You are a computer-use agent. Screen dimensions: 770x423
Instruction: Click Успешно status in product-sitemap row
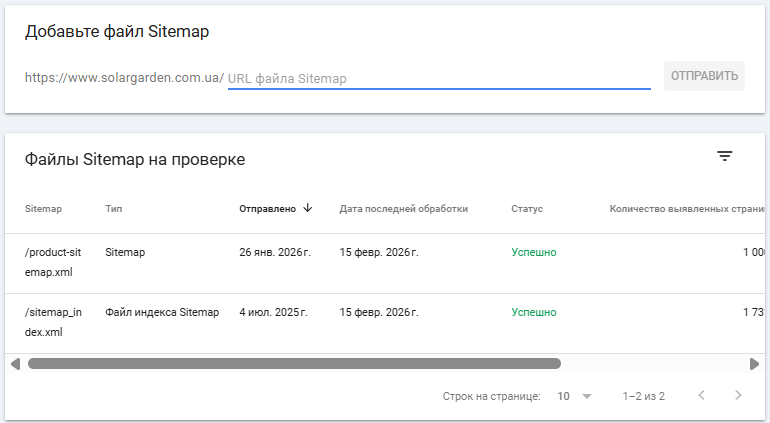[x=534, y=252]
